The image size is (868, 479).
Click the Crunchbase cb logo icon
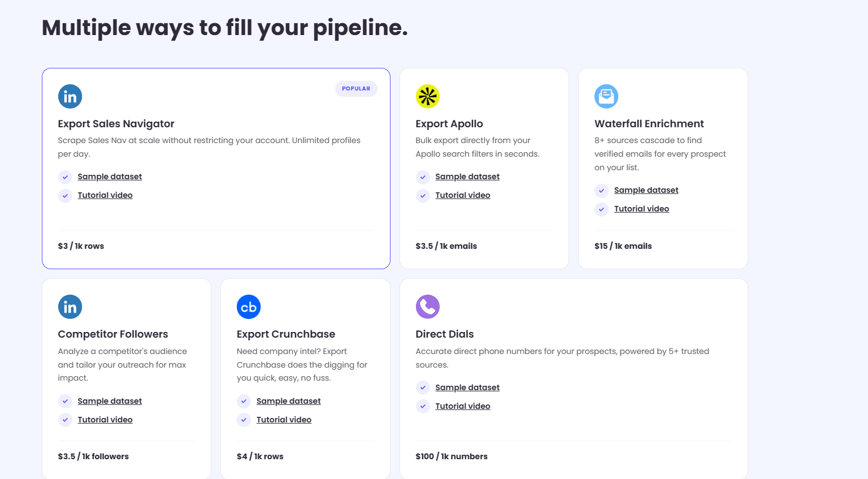pyautogui.click(x=249, y=307)
